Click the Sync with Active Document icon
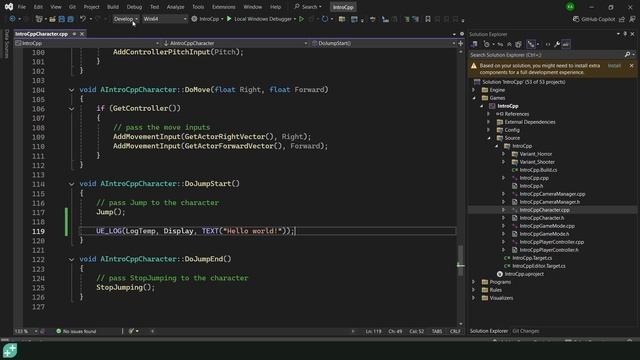This screenshot has height=360, width=640. point(500,44)
